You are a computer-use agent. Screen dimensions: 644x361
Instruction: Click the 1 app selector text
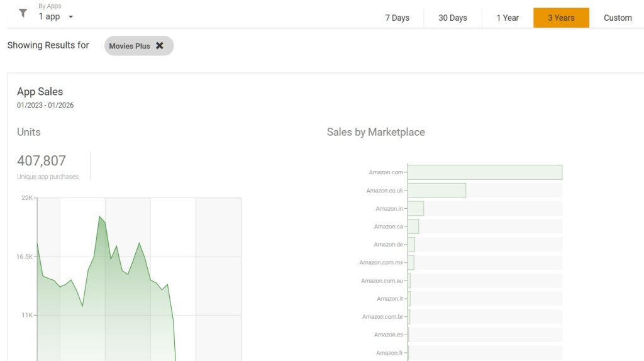[49, 17]
